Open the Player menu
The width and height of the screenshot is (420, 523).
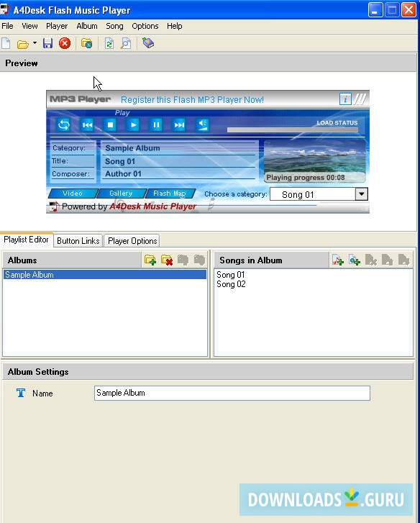57,26
